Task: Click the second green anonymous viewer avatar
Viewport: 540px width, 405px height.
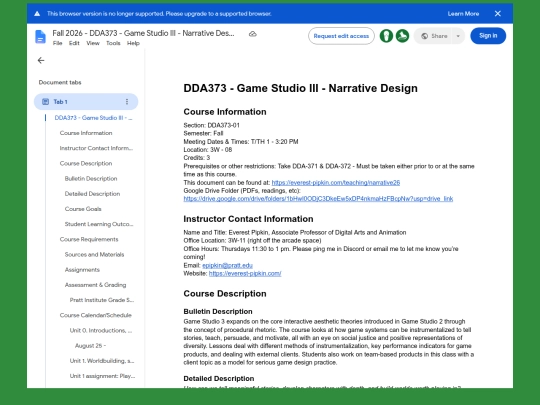Action: tap(402, 36)
